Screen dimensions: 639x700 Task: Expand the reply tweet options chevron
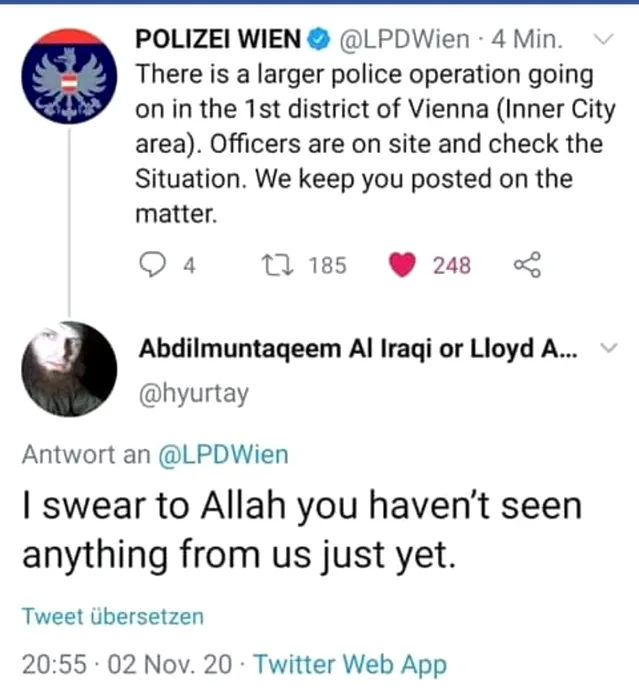coord(608,347)
